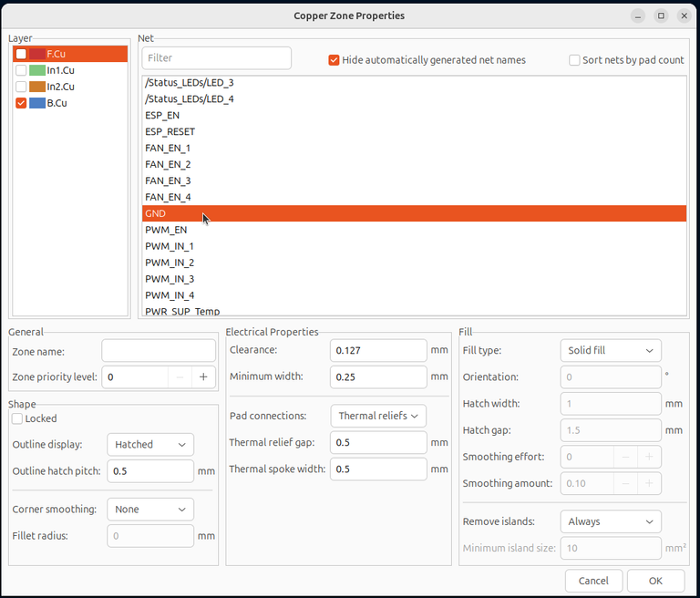Select the PWM_IN_3 net
700x598 pixels.
coord(415,279)
